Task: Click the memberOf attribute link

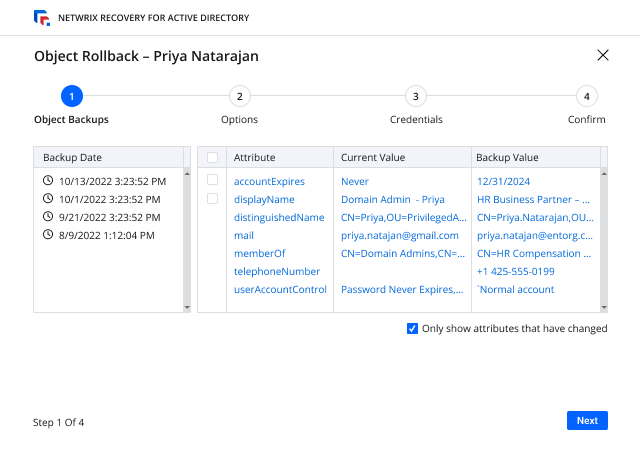Action: (x=260, y=253)
